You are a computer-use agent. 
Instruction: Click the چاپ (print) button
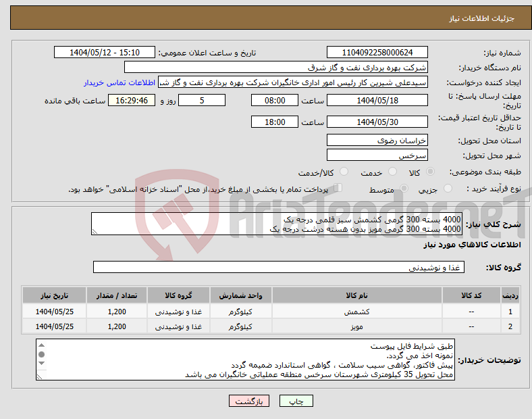(296, 401)
